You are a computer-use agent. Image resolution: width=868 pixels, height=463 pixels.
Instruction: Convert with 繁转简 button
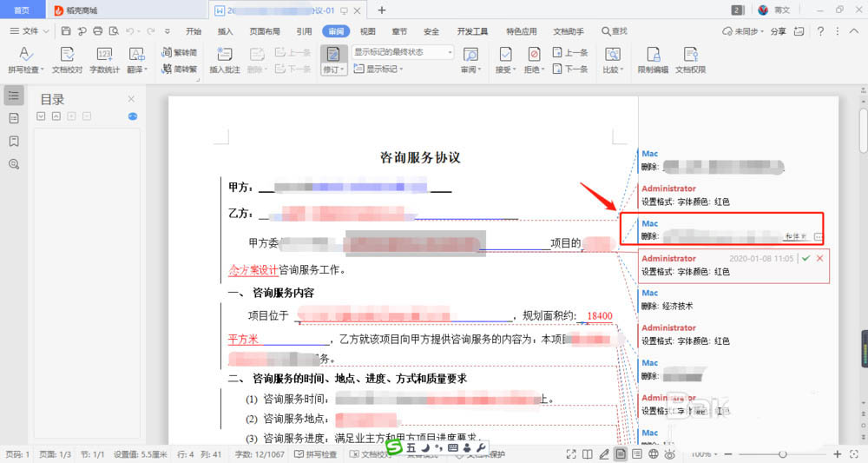tap(179, 52)
